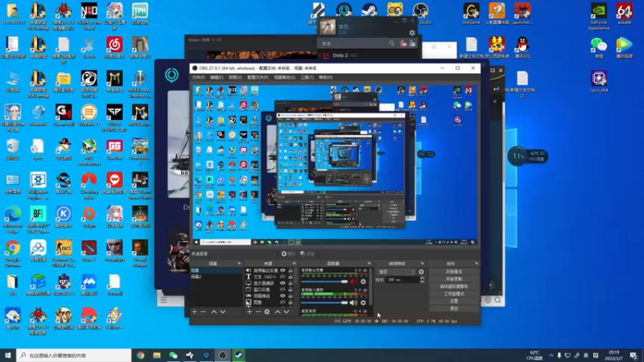The image size is (644, 362).
Task: Click the Chrome icon in the taskbar
Action: point(140,355)
